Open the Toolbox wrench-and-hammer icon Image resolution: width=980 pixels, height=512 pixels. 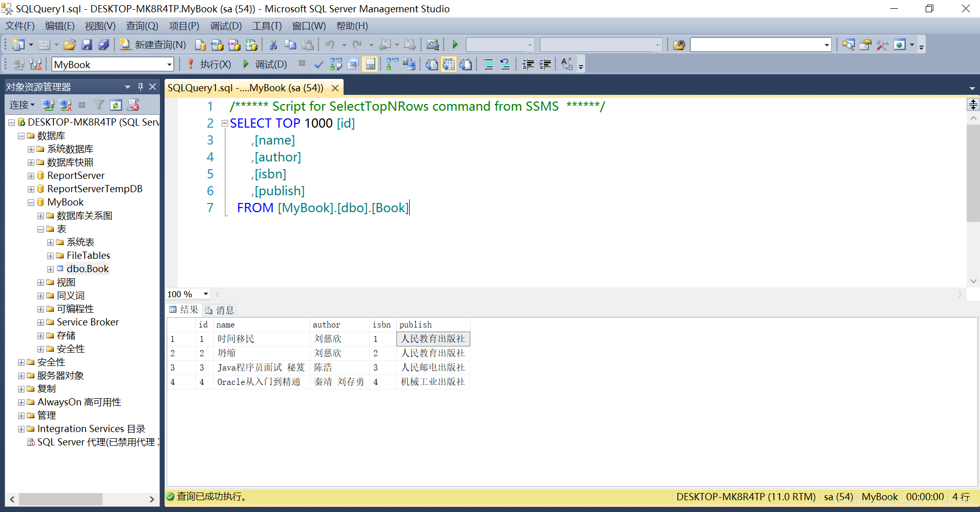pos(882,45)
